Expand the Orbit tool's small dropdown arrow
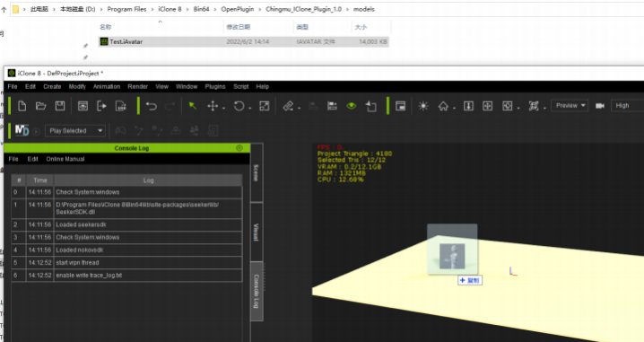Screen dimensions: 644x342 click(518, 109)
